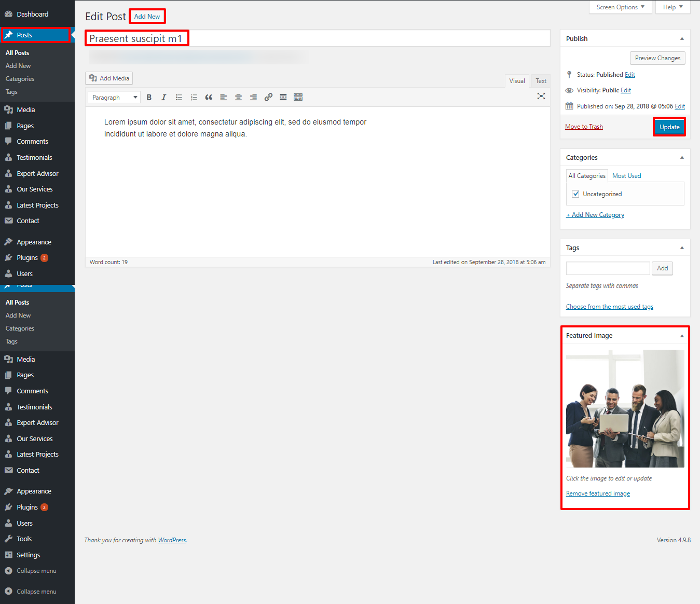Viewport: 700px width, 604px height.
Task: Click the toolbar toggle icon
Action: pos(298,97)
